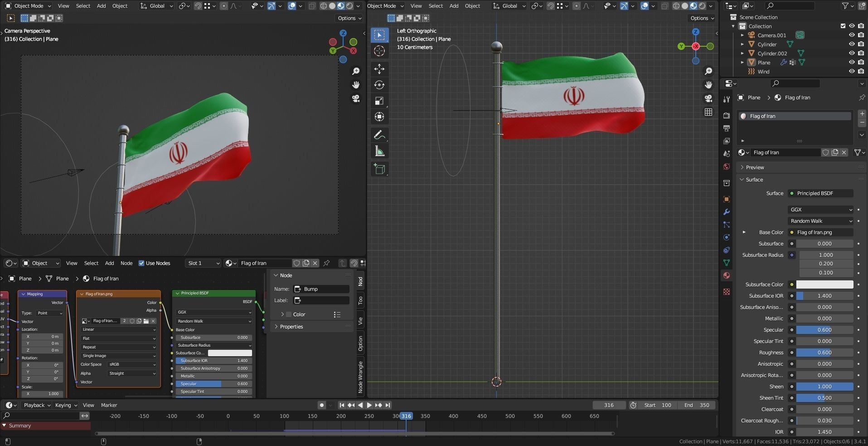This screenshot has width=868, height=446.
Task: Select the Add Cube tool
Action: pos(379,169)
